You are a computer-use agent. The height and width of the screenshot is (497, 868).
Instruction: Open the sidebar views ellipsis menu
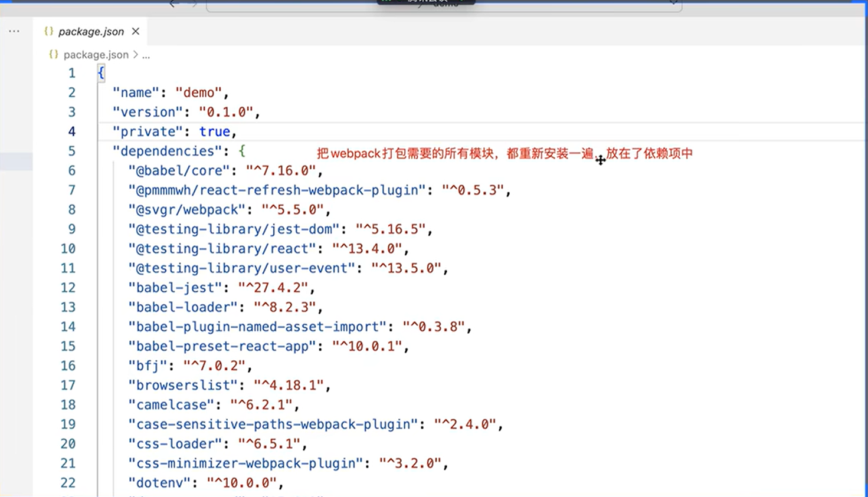coord(14,31)
